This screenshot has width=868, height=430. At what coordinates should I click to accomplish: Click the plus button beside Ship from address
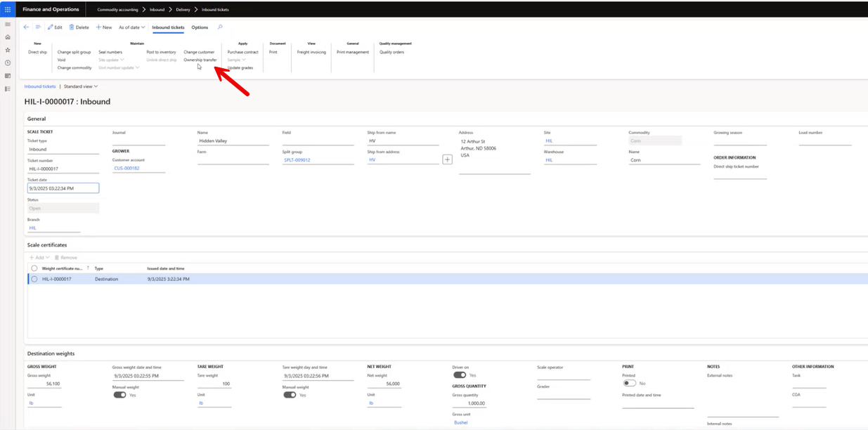(447, 159)
